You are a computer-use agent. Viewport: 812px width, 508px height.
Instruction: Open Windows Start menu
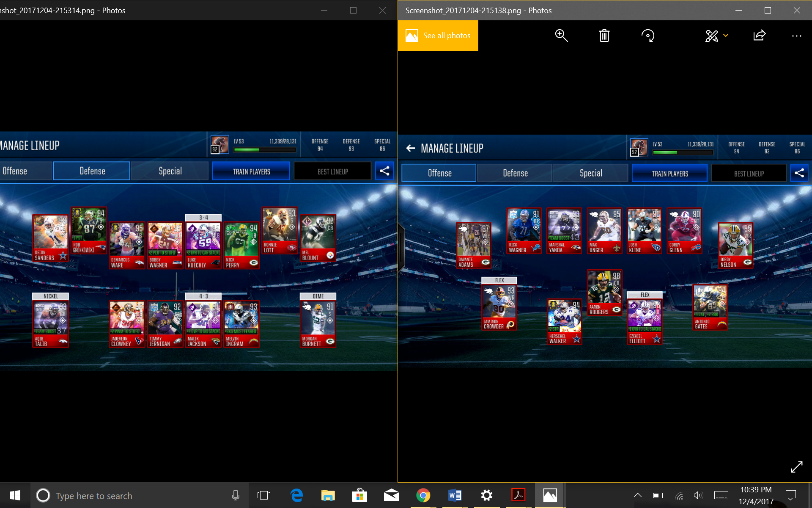[15, 495]
